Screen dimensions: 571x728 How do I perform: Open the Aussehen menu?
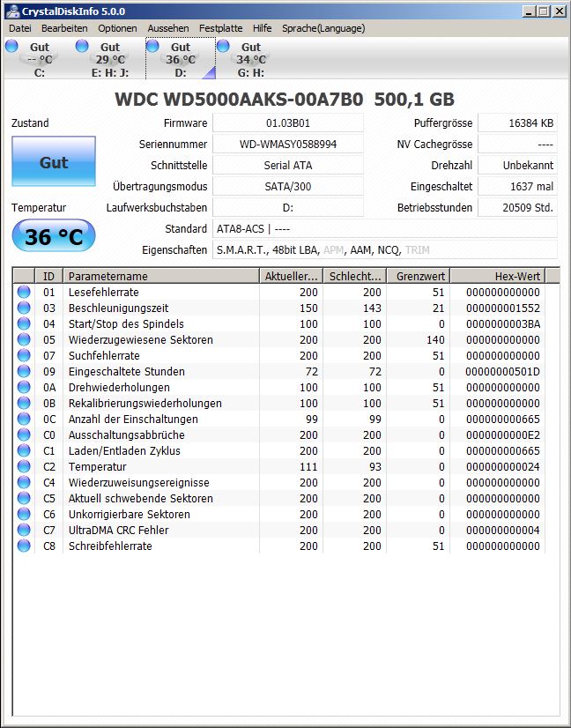(x=168, y=28)
